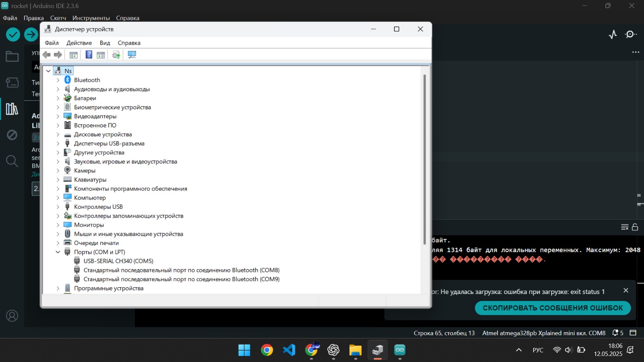Click the Wi-Fi icon in system tray
This screenshot has height=362, width=644.
(x=557, y=350)
